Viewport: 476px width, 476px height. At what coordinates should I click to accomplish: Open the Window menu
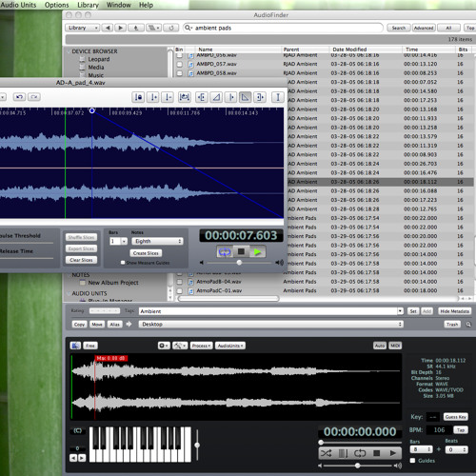(118, 5)
